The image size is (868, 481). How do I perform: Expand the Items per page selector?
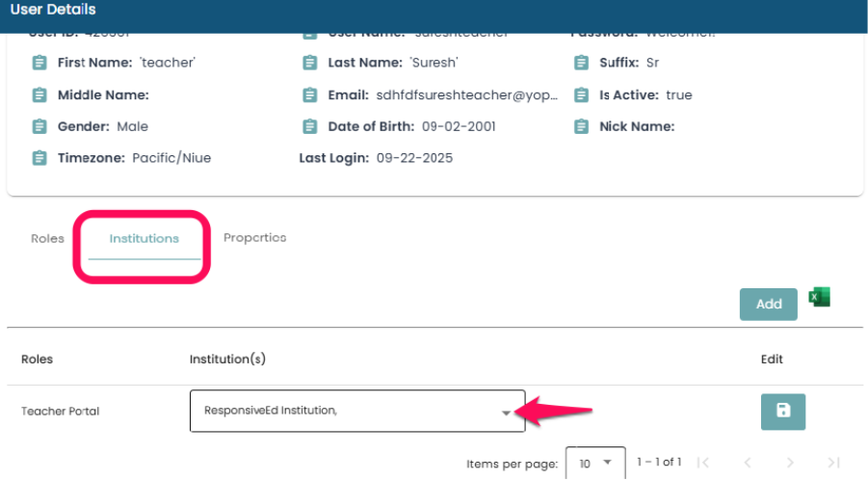pyautogui.click(x=594, y=464)
